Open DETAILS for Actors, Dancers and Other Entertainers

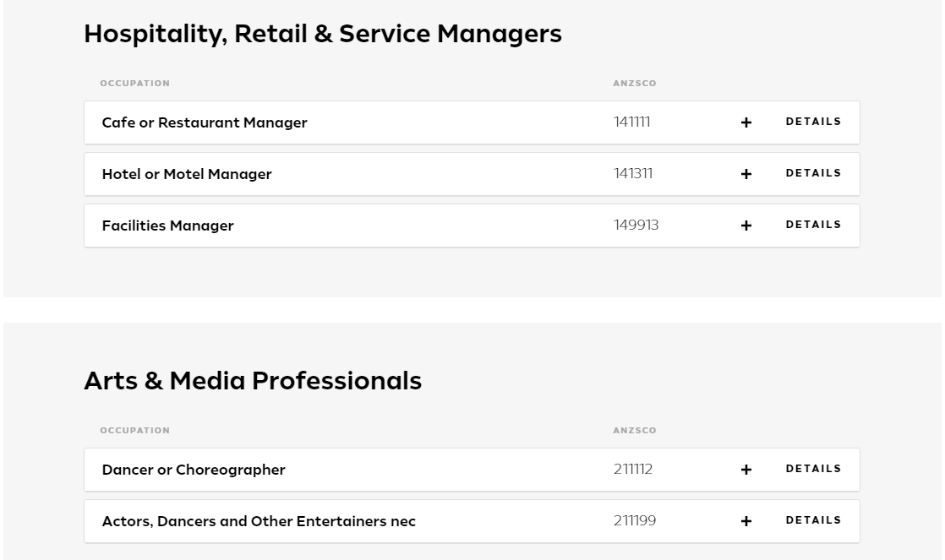[813, 520]
